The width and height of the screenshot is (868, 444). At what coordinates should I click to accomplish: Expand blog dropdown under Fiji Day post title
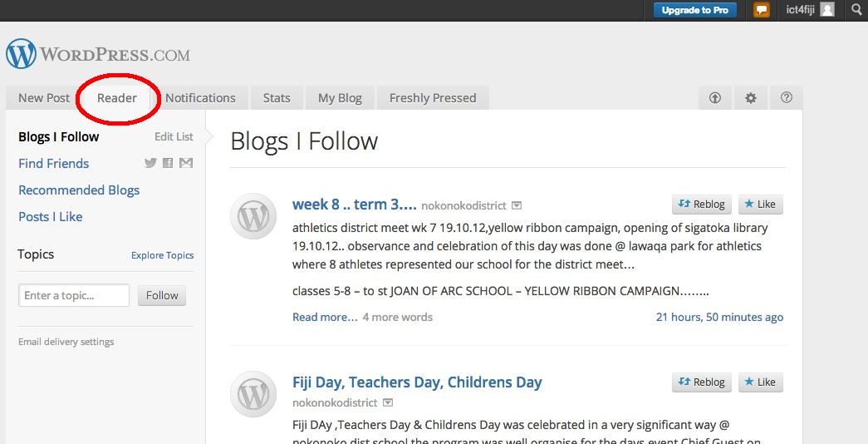tap(387, 403)
